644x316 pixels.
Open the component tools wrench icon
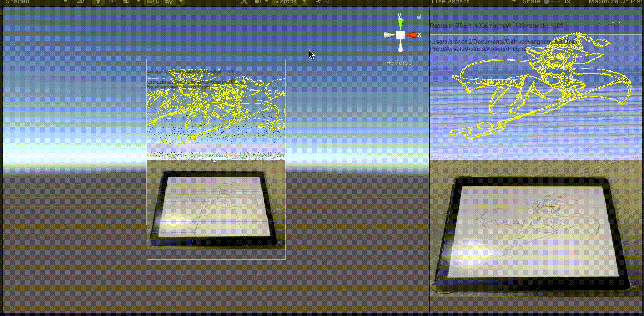coord(244,2)
